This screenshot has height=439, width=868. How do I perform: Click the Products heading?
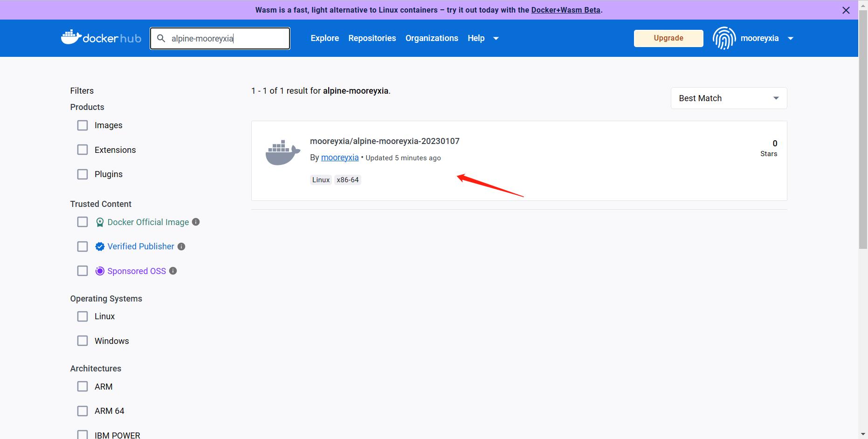click(87, 107)
